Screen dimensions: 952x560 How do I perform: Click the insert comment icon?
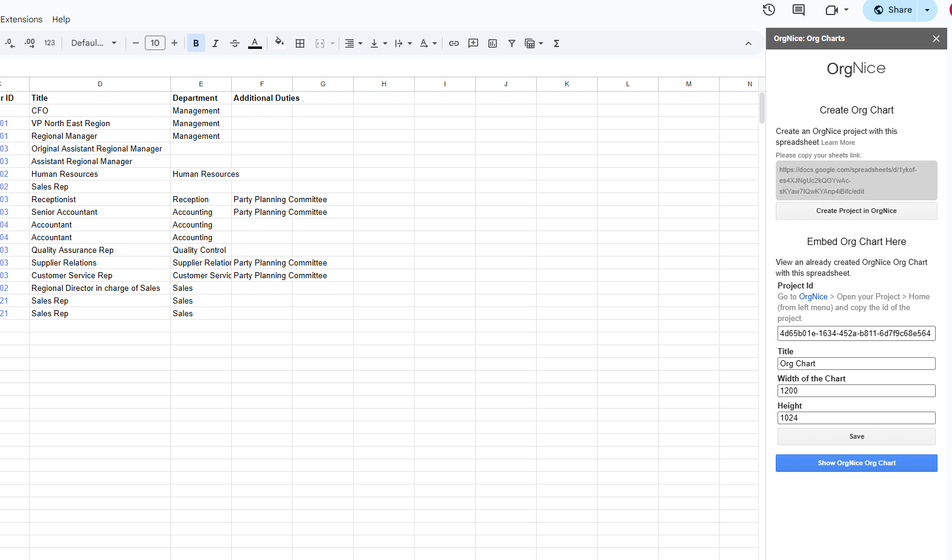[x=473, y=43]
